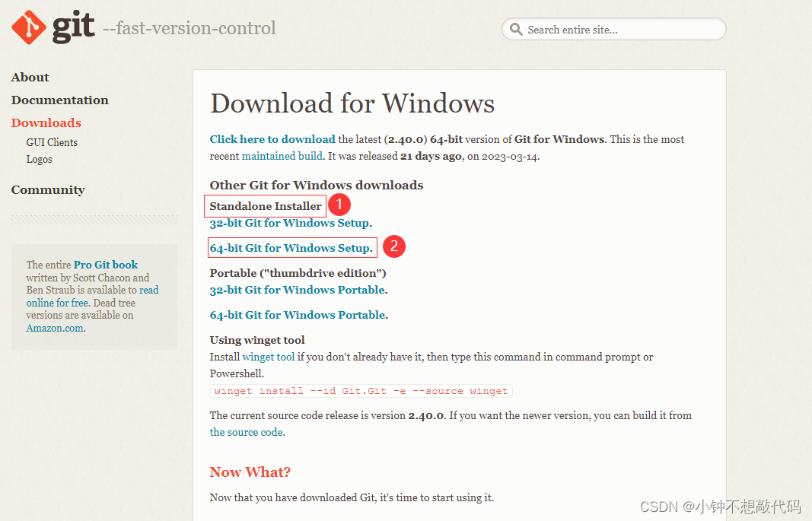Image resolution: width=812 pixels, height=521 pixels.
Task: Open the source code link
Action: coord(246,432)
